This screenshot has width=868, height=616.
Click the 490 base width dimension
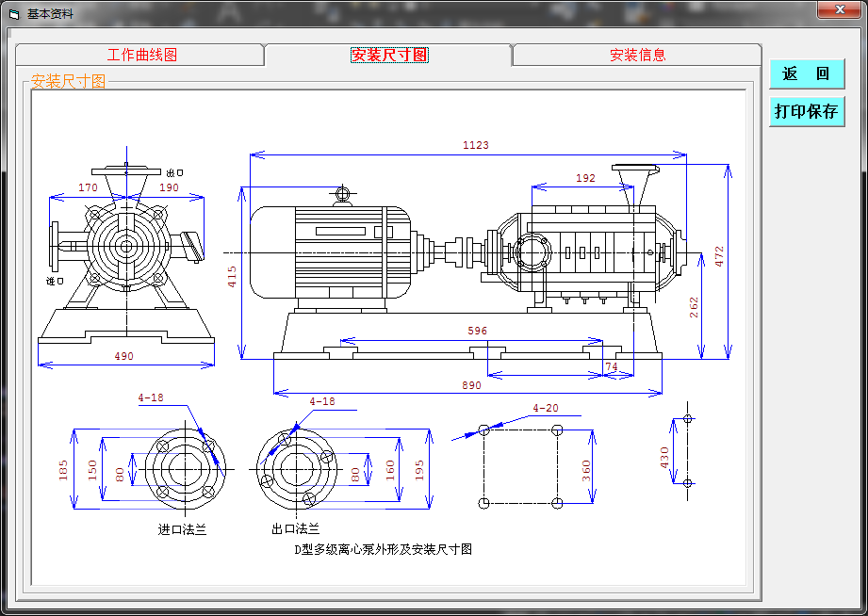[x=124, y=356]
